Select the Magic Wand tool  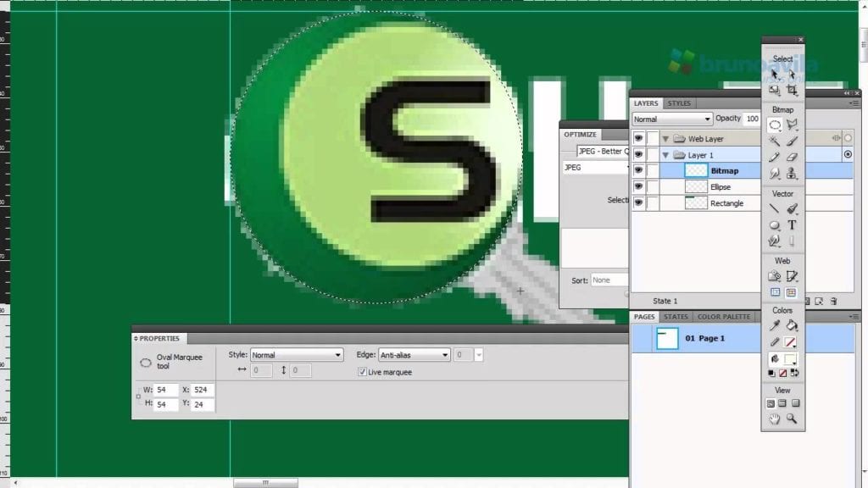(774, 141)
